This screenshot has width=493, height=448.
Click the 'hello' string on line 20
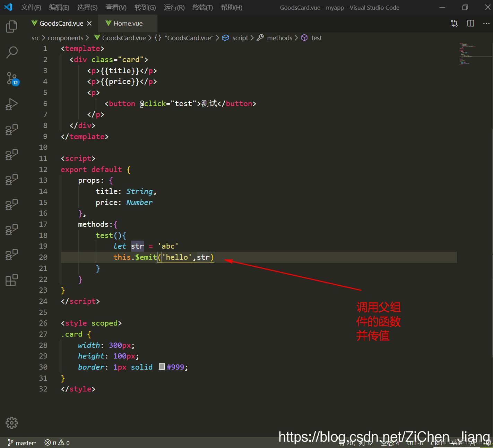[x=177, y=257]
